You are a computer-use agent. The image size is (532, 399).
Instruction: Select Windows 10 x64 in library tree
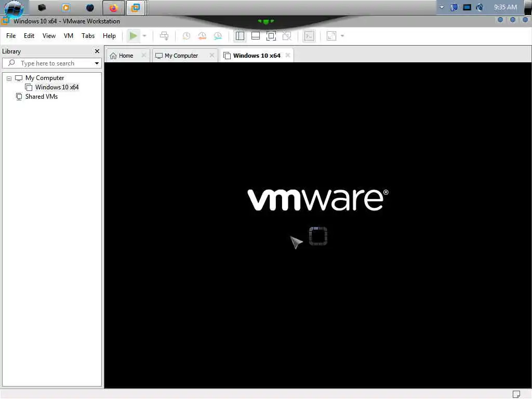(x=57, y=87)
